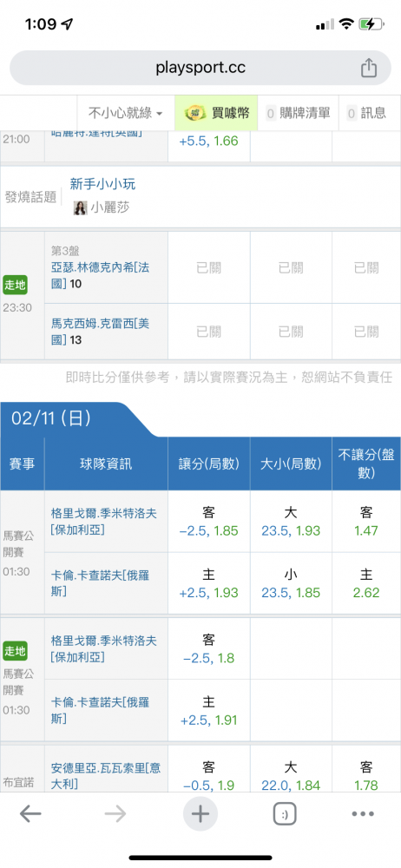401x868 pixels.
Task: Open the tab switcher icon
Action: [285, 814]
